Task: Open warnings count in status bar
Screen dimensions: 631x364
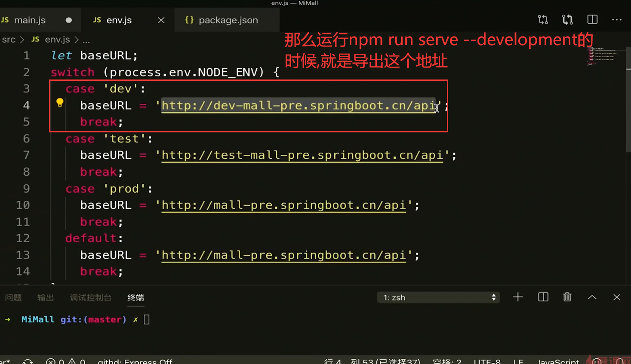Action: tap(77, 361)
